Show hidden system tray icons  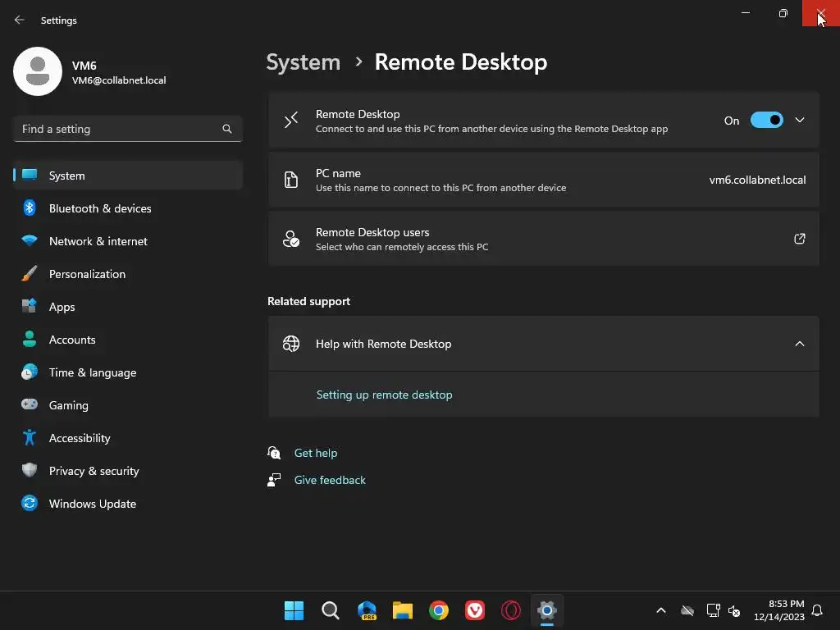661,610
